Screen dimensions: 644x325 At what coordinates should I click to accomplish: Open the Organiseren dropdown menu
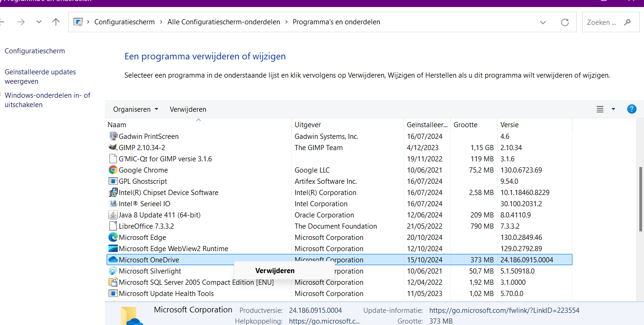[x=136, y=109]
